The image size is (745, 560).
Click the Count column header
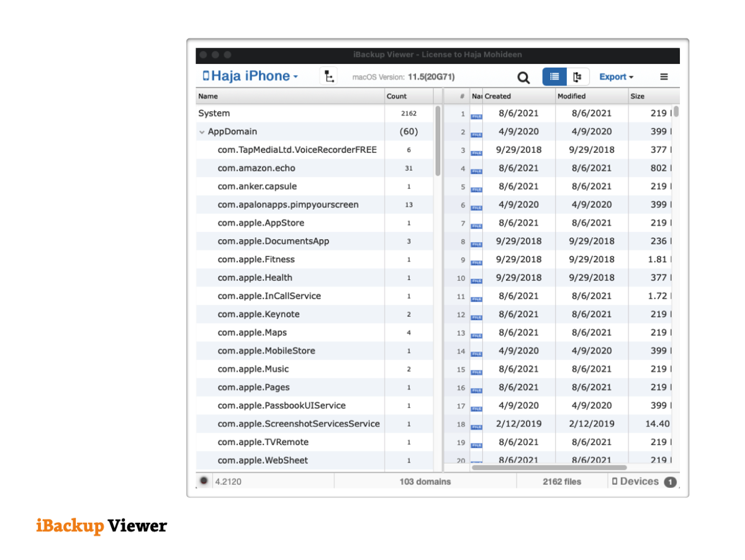tap(408, 96)
